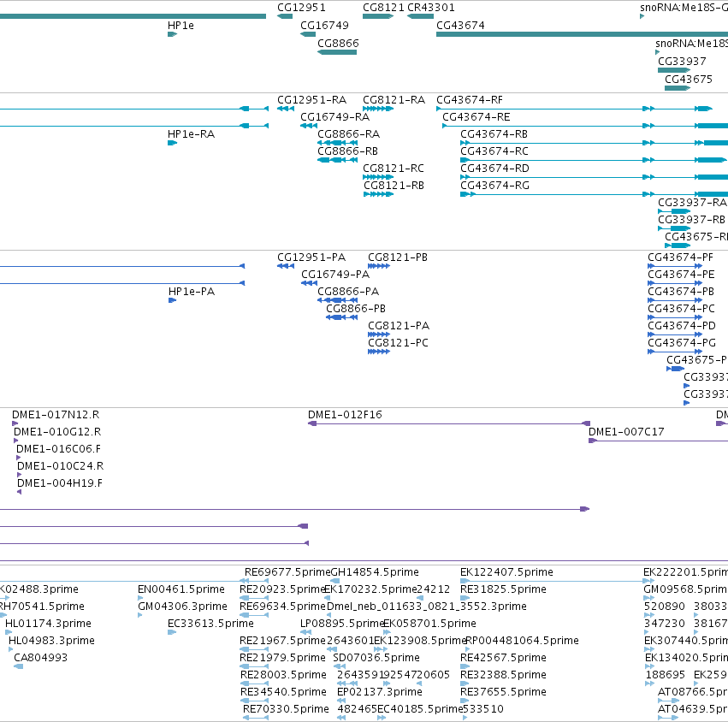Open the DME1-007C17 BAC clone
Screen dimensions: 728x722
[x=659, y=441]
